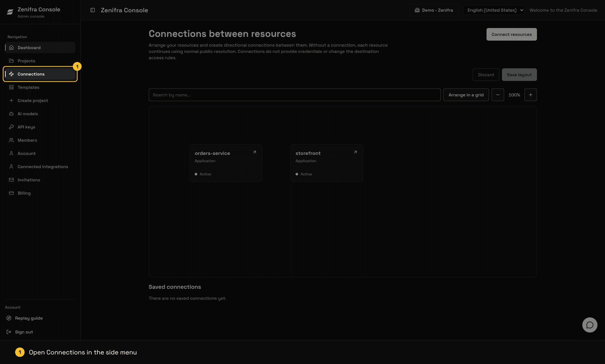
Task: Open the Account menu item
Action: [x=40, y=153]
